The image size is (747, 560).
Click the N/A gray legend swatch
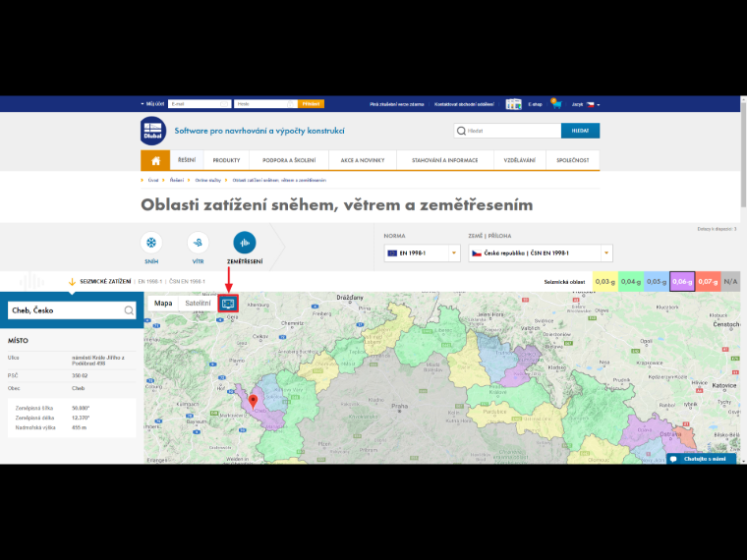tap(731, 281)
